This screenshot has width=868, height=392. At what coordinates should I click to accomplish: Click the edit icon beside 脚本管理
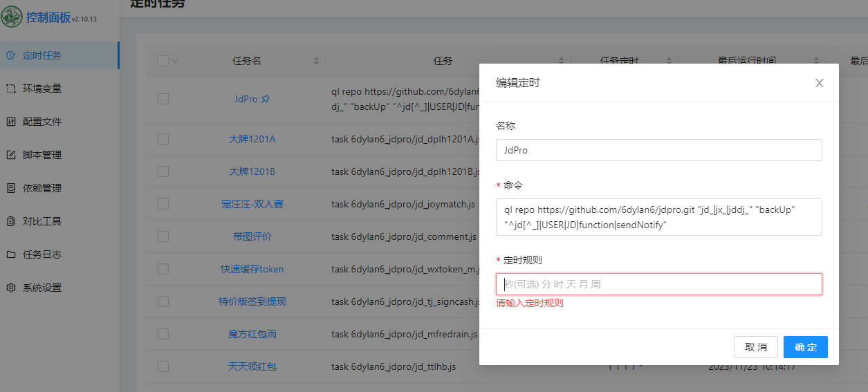point(11,155)
